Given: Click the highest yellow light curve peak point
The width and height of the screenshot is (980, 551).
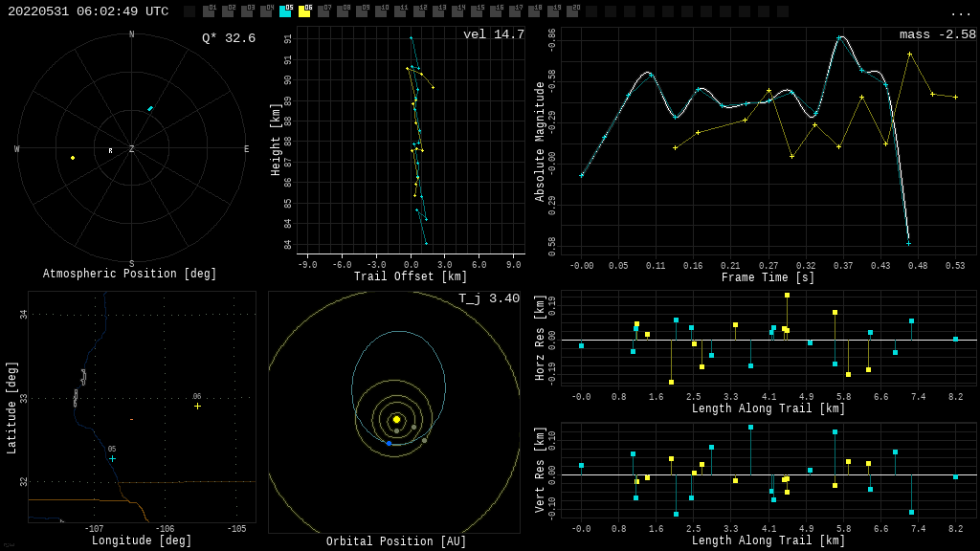Looking at the screenshot, I should pos(909,54).
